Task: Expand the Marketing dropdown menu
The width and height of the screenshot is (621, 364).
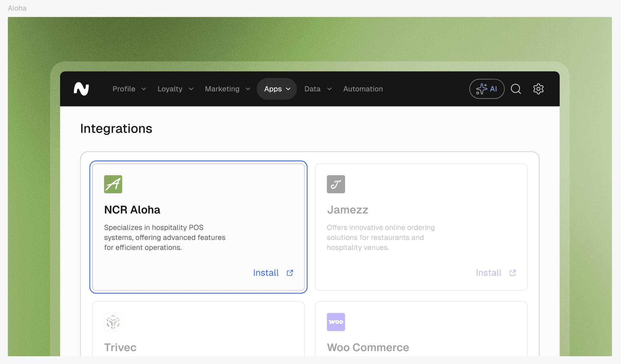Action: tap(227, 89)
